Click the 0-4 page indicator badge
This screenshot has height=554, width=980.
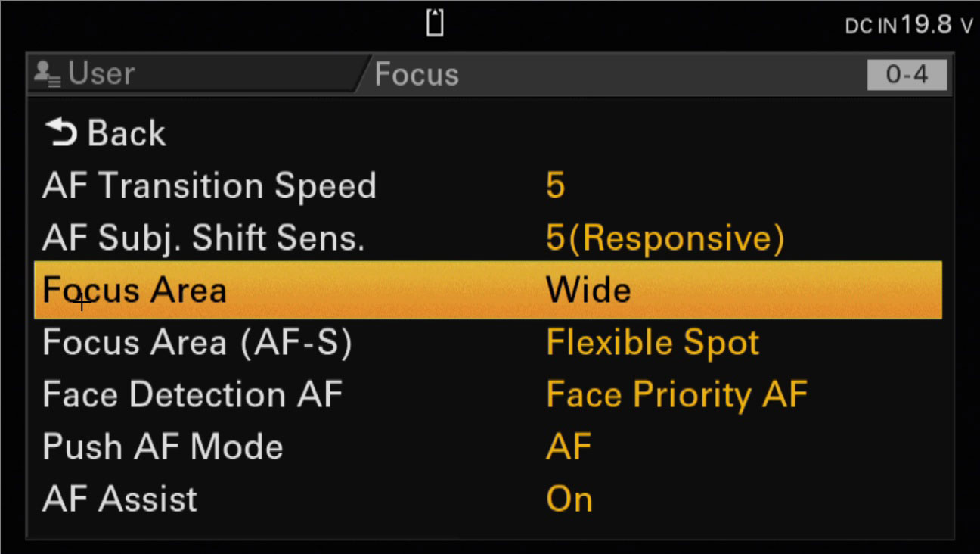pyautogui.click(x=907, y=75)
